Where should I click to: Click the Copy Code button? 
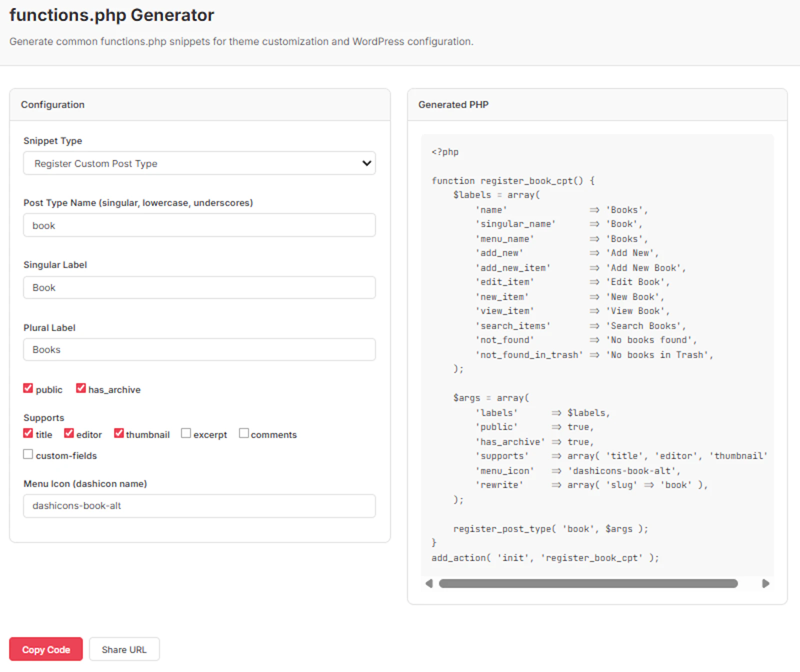coord(46,649)
